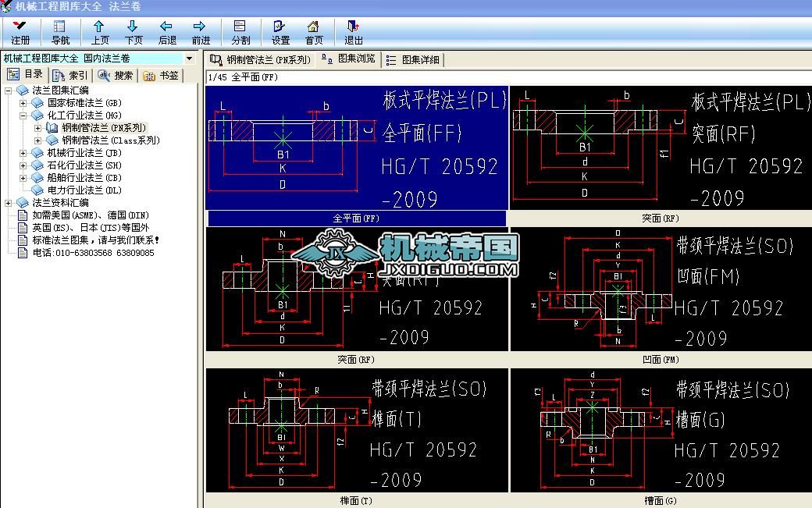Select the 带颈平焊法兰 榫面(T) thumbnail
The width and height of the screenshot is (812, 508).
(357, 431)
